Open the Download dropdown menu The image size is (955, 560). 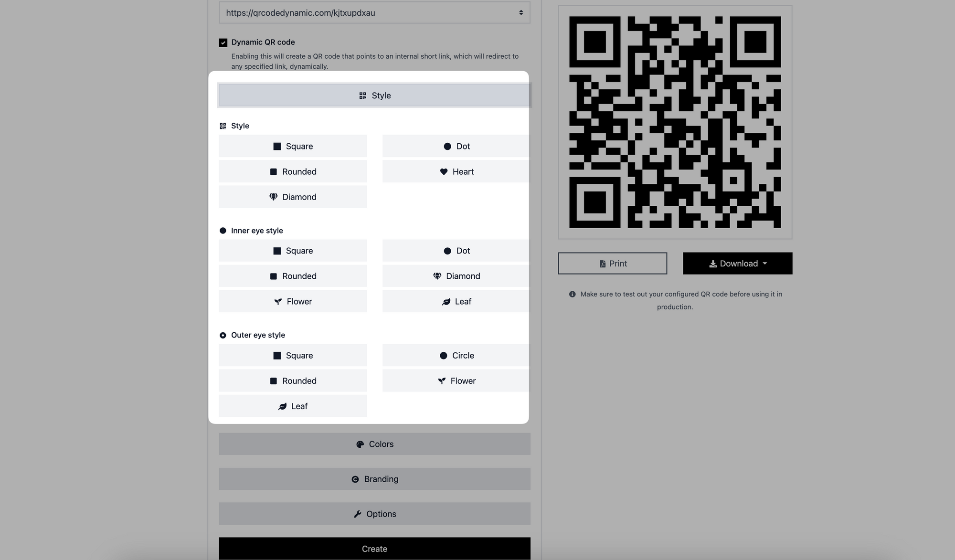click(737, 263)
